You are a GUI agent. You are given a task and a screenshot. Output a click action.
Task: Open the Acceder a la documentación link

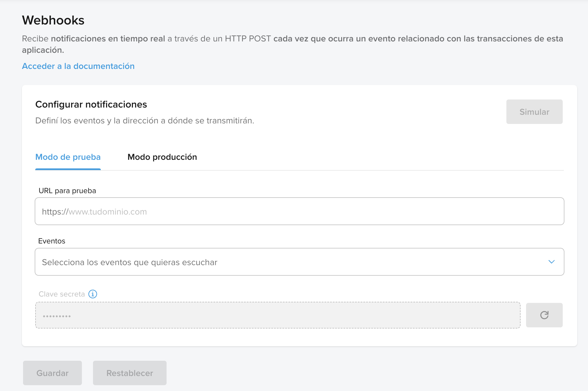(78, 66)
